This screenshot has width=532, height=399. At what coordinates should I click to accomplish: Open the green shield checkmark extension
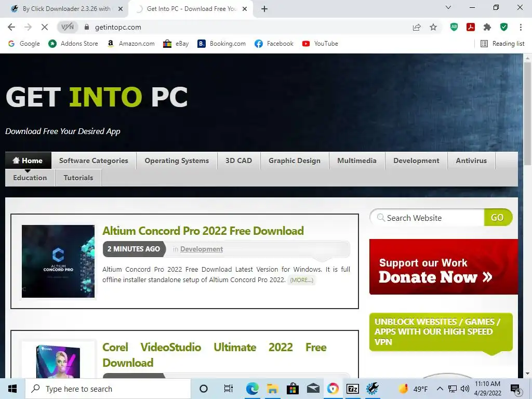[504, 27]
